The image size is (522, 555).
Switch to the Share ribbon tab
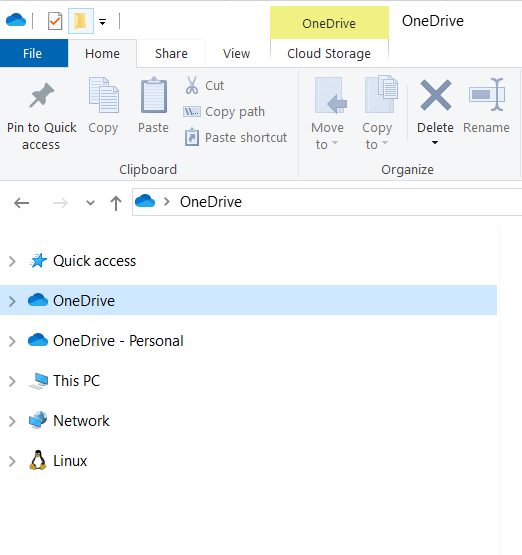171,53
